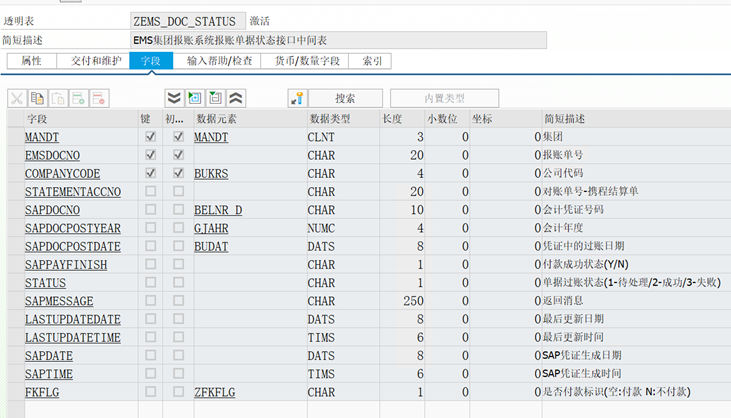Open the COMPANYCODE field link
731x418 pixels.
[62, 174]
